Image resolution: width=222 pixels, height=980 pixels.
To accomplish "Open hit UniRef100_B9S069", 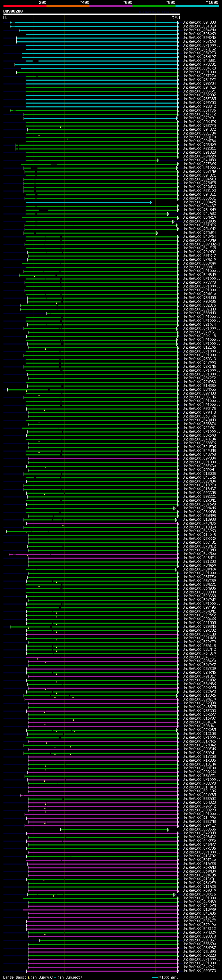I will [x=199, y=34].
